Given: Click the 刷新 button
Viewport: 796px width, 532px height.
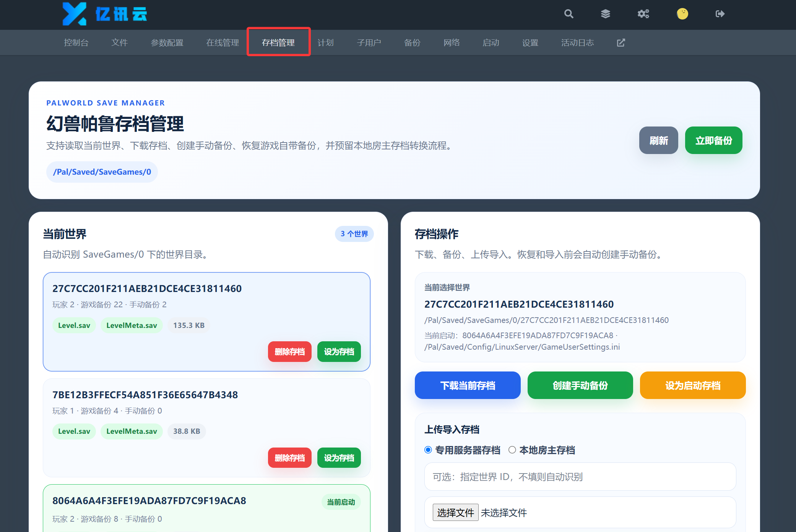Looking at the screenshot, I should point(659,140).
